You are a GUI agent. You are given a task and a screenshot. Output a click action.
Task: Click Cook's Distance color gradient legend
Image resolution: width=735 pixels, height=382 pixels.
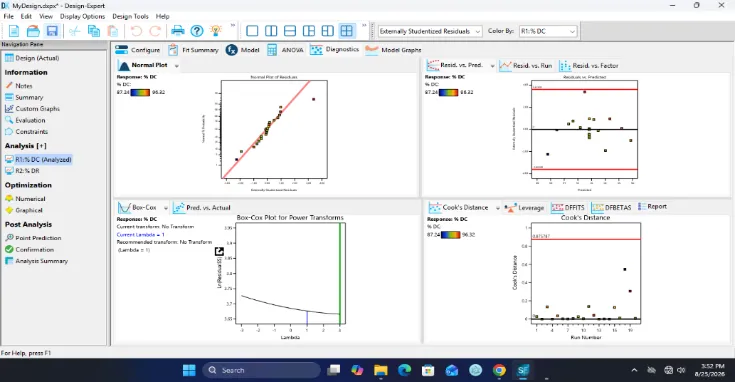click(x=450, y=234)
